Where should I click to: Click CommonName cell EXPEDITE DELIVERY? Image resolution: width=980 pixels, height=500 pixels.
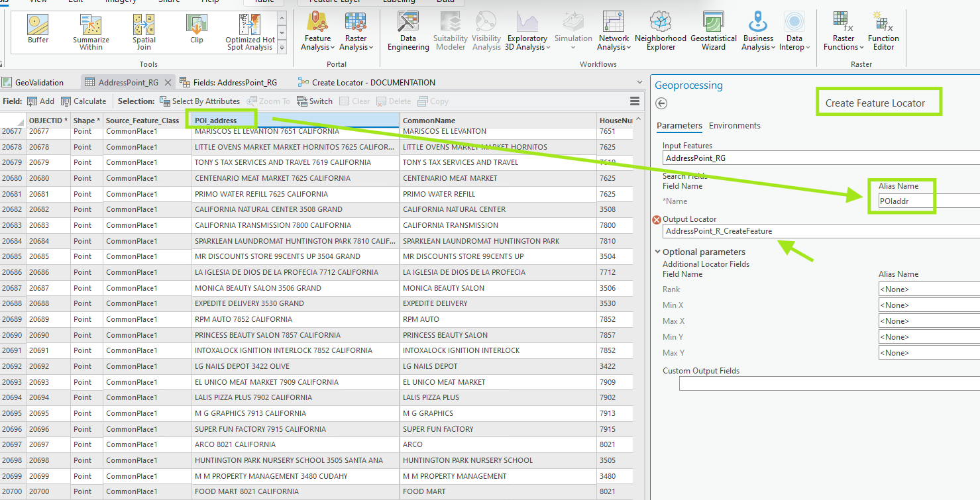[498, 303]
